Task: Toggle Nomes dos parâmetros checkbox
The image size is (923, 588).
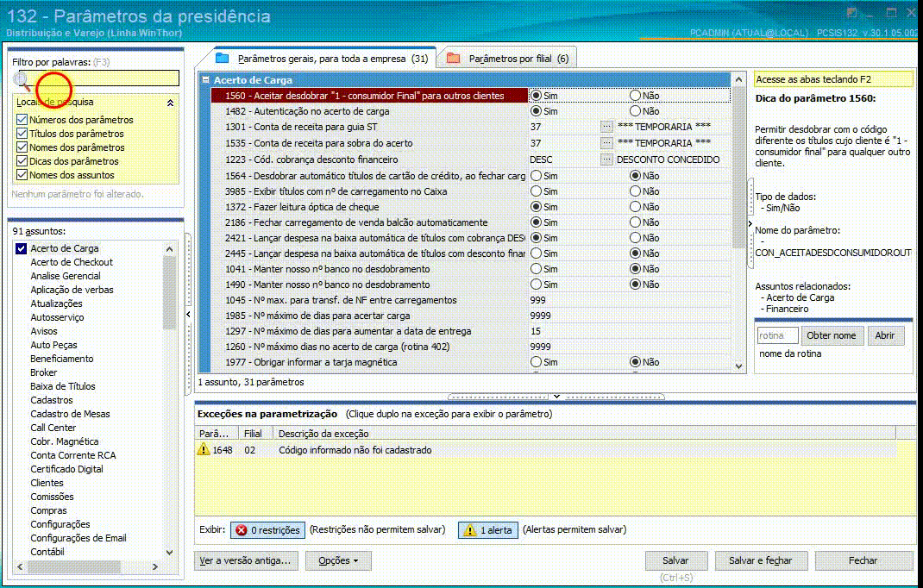Action: click(x=22, y=147)
